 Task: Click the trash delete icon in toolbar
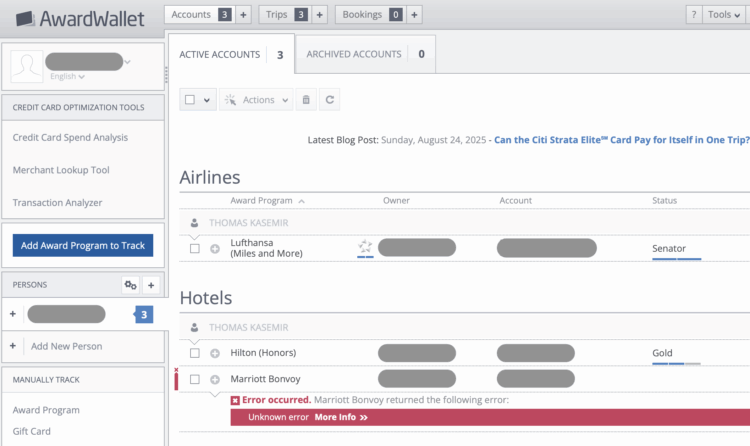(x=306, y=100)
